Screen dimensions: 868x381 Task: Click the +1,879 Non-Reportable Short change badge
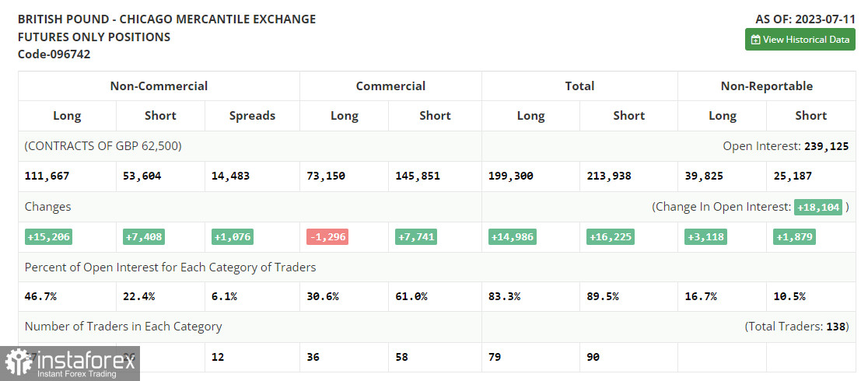[x=794, y=236]
